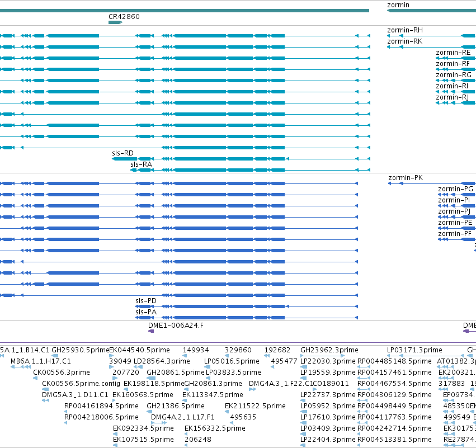Screen dimensions: 476x448
Task: Click the EK044540.5prime EST label
Action: click(x=139, y=350)
